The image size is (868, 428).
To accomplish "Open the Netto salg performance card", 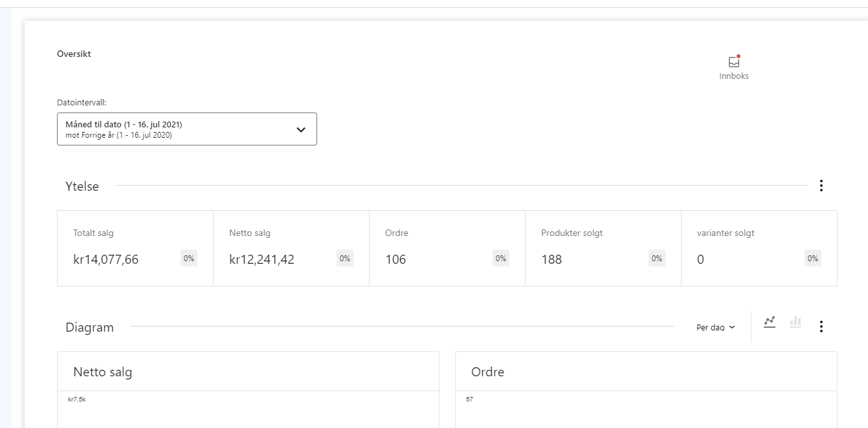I will [x=291, y=248].
